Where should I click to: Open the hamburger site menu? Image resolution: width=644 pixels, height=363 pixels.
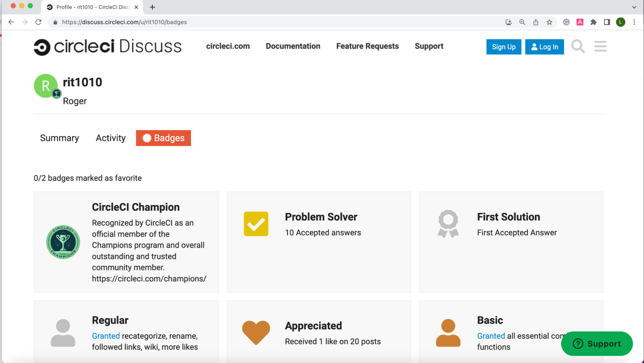600,46
